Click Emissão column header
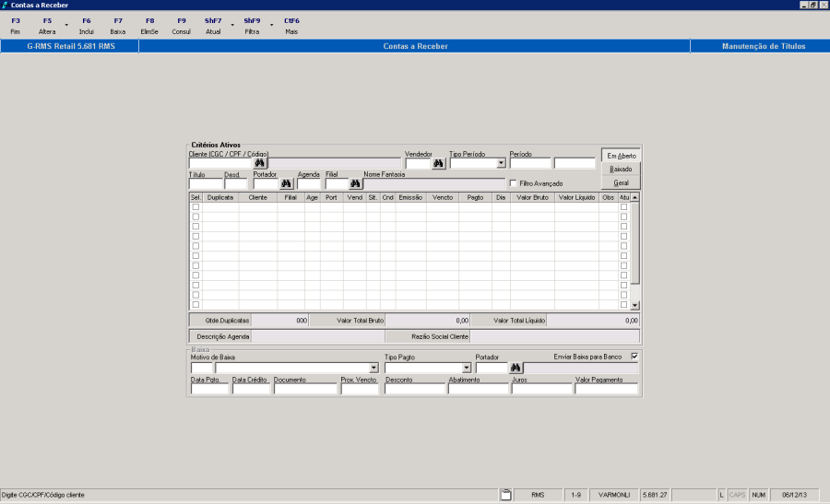This screenshot has height=504, width=830. (x=410, y=197)
